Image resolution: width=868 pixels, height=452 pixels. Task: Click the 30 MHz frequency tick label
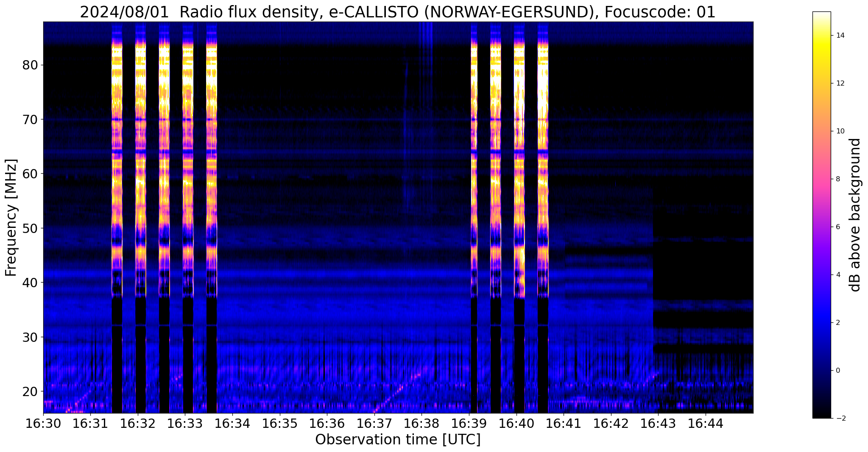pos(31,337)
